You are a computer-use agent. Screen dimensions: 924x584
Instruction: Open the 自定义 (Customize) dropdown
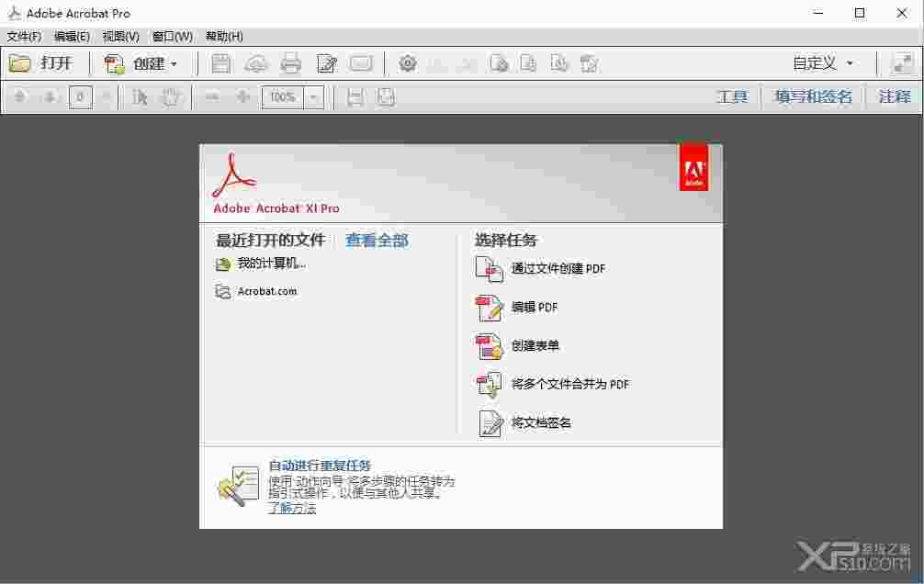823,63
